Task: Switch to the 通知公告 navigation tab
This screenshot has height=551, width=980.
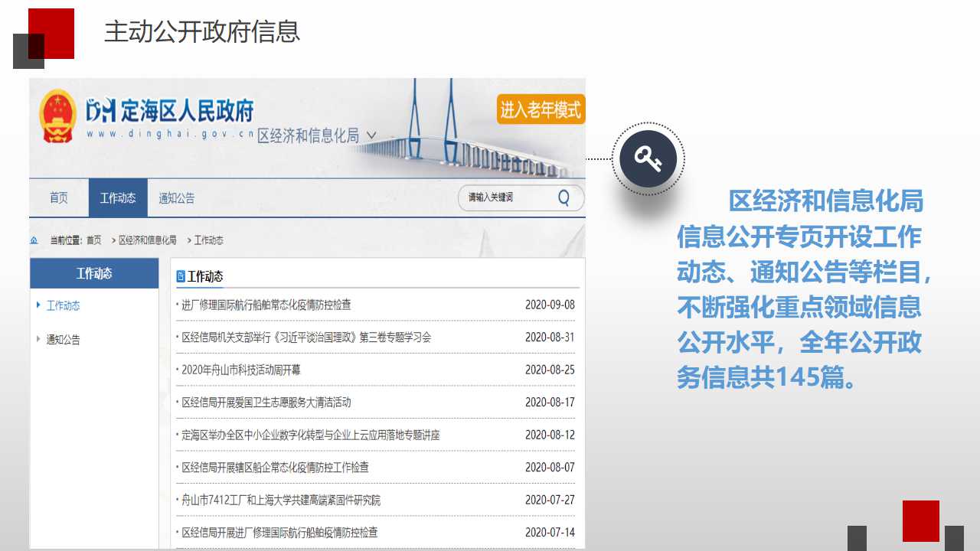Action: pyautogui.click(x=177, y=198)
